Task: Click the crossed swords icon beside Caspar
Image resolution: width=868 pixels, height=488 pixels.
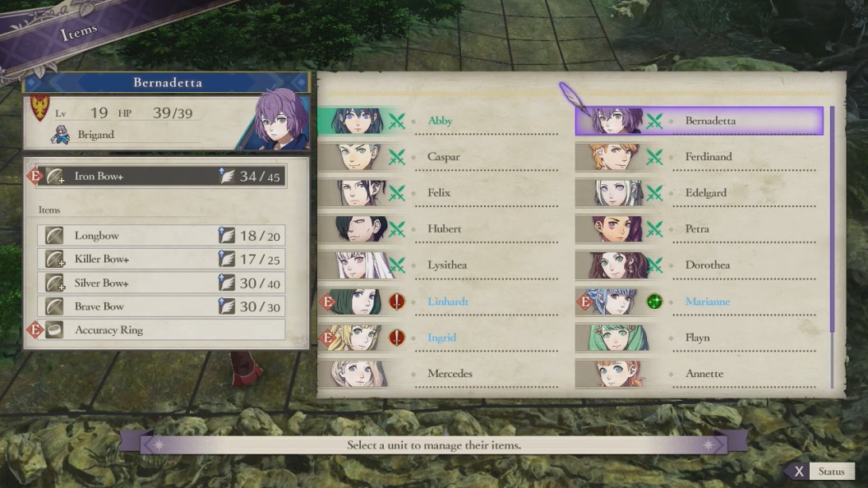Action: pos(396,157)
